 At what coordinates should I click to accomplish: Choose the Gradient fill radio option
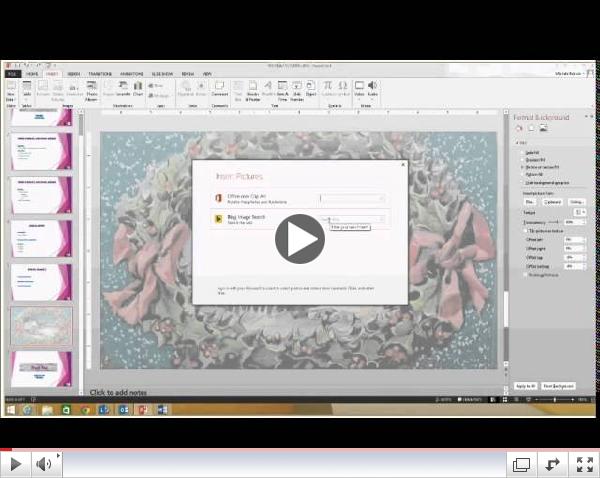[x=535, y=160]
